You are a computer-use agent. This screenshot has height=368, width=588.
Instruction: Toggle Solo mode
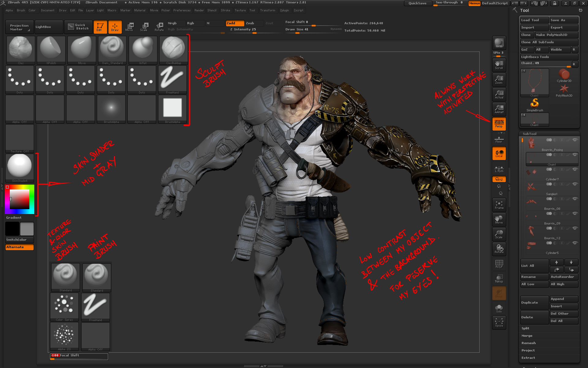[x=499, y=309]
